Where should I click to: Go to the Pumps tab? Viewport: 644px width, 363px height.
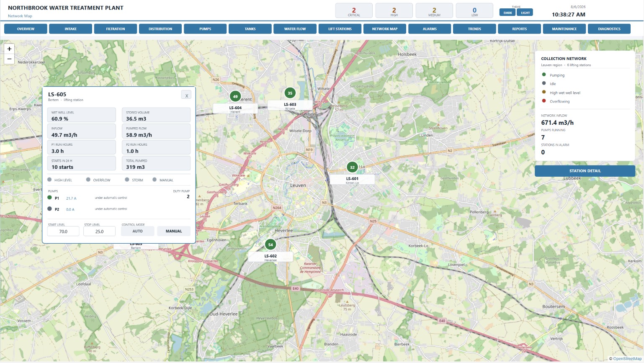click(205, 29)
